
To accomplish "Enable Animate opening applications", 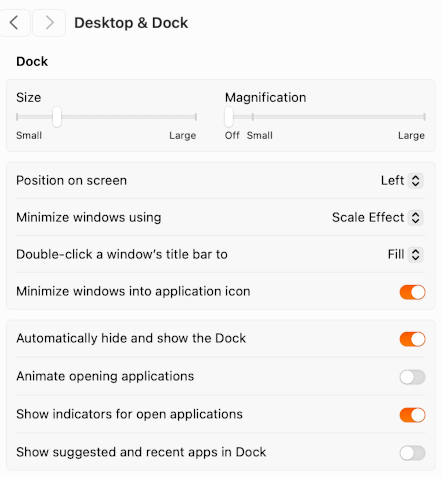I will [x=412, y=377].
